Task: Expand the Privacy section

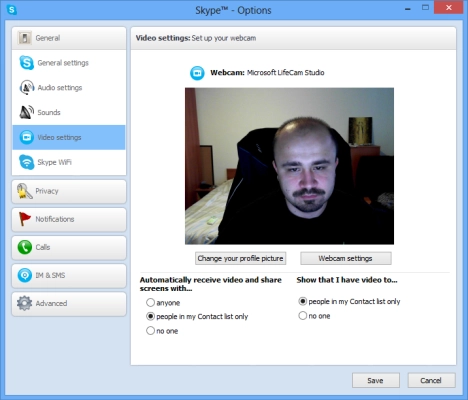Action: coord(69,191)
